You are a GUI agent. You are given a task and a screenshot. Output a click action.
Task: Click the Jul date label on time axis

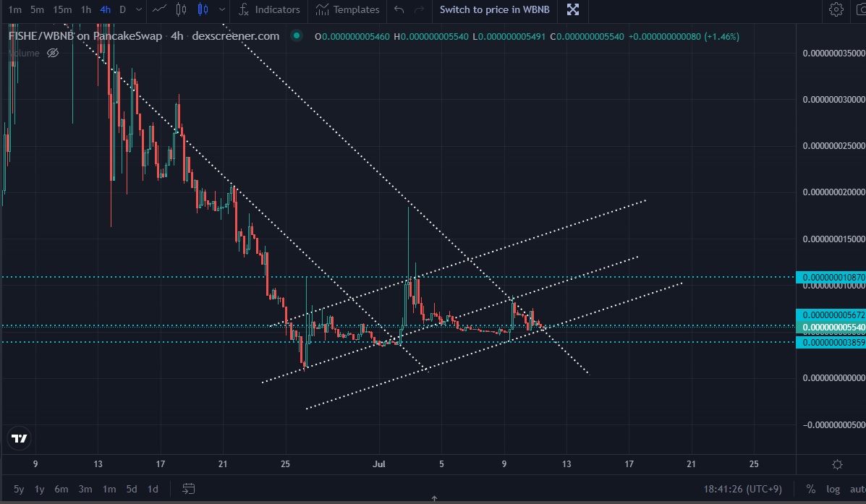pos(379,464)
